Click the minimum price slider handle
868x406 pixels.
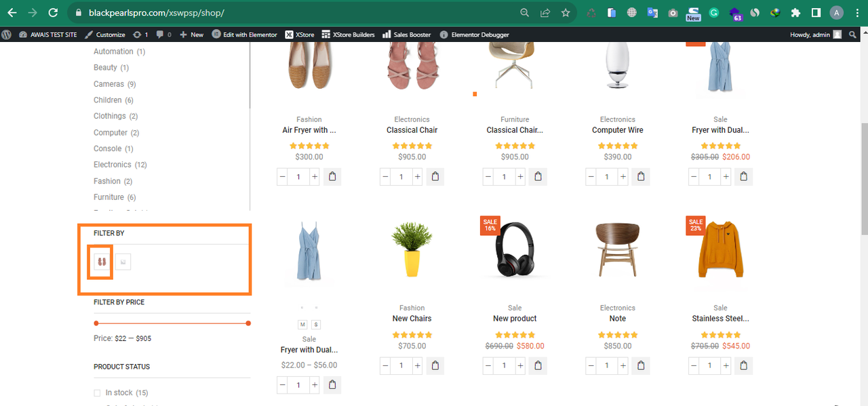click(96, 323)
